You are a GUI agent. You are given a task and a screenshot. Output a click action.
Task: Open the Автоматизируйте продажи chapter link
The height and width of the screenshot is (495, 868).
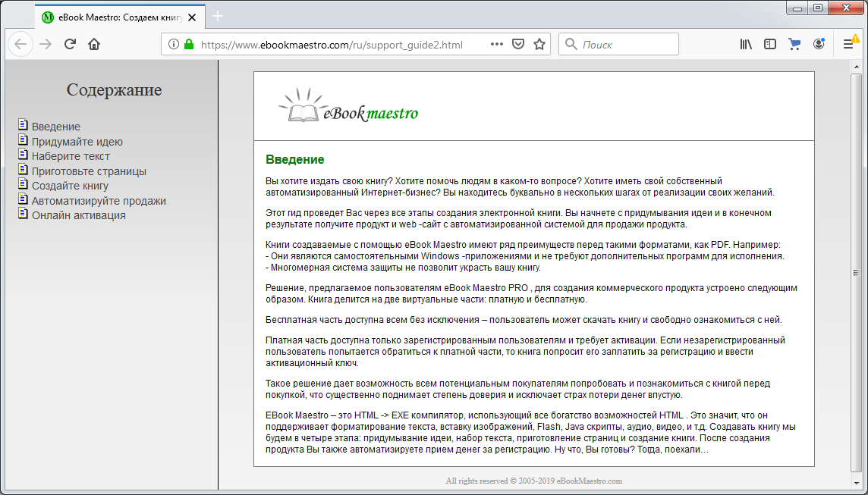click(99, 201)
